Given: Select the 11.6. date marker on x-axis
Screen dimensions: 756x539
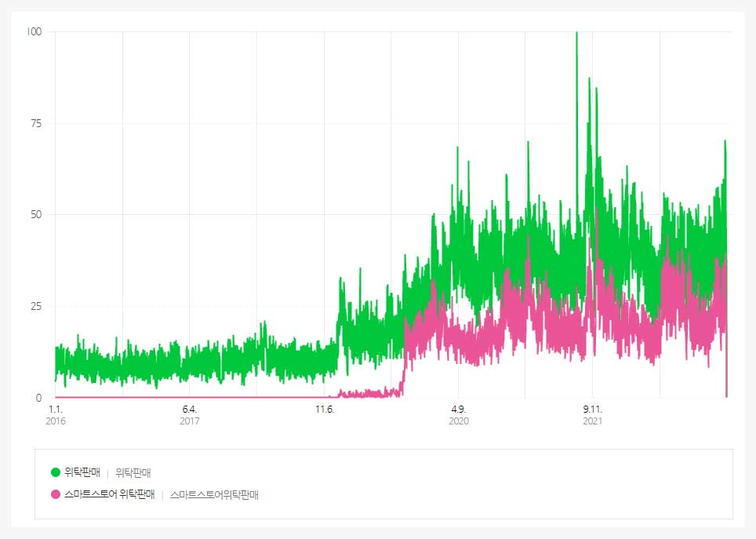Looking at the screenshot, I should tap(324, 409).
